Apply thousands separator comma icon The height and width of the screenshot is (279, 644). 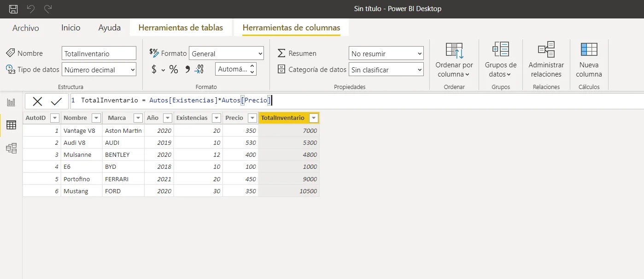coord(187,70)
